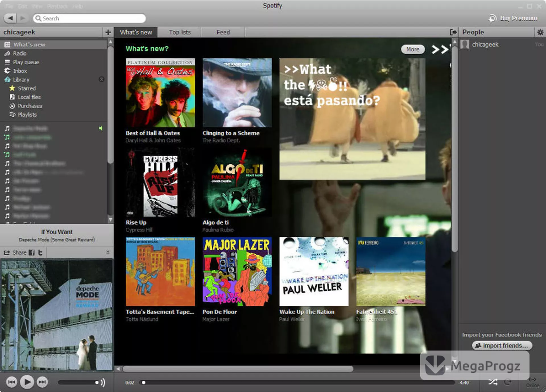This screenshot has width=546, height=392.
Task: Share track on Facebook icon
Action: click(x=32, y=253)
